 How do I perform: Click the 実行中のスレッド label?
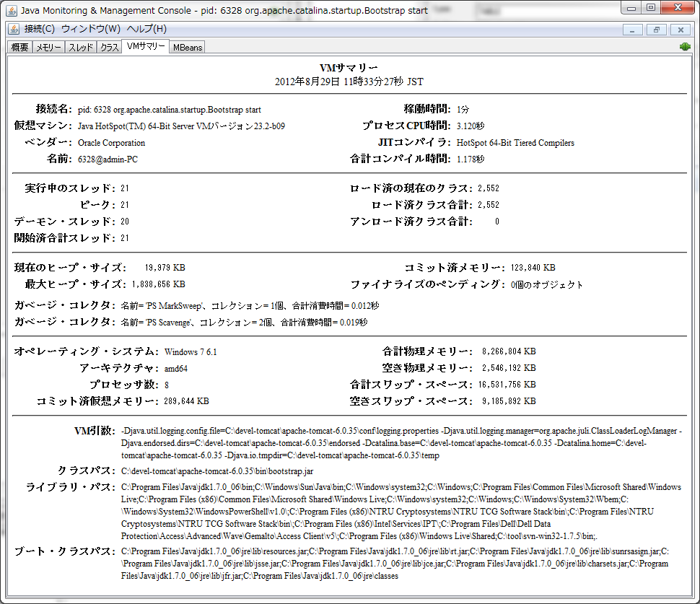pos(71,188)
